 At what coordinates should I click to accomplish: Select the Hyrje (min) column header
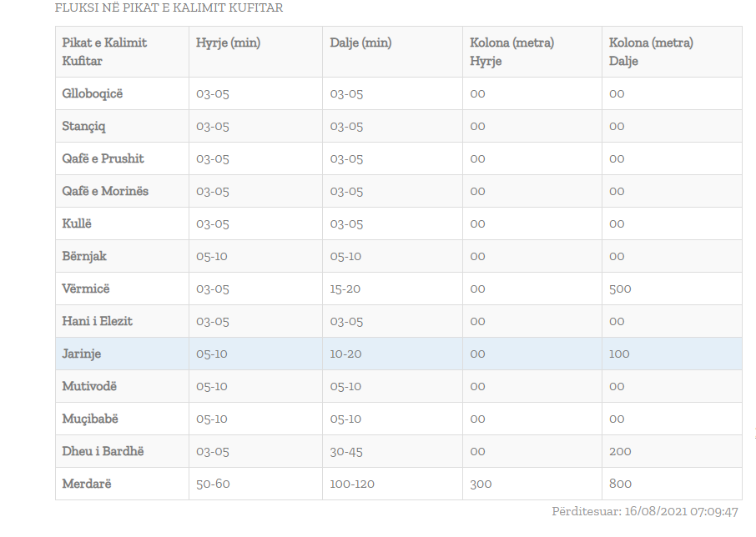click(228, 43)
